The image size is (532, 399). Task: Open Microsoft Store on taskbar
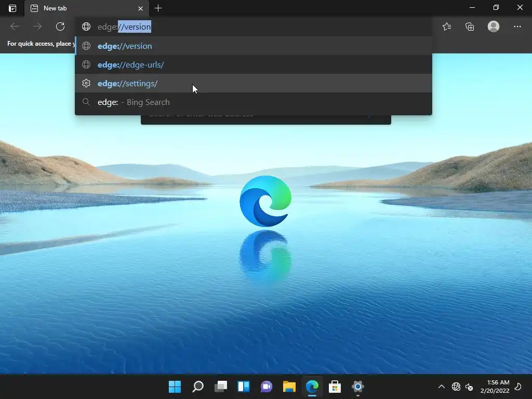335,387
